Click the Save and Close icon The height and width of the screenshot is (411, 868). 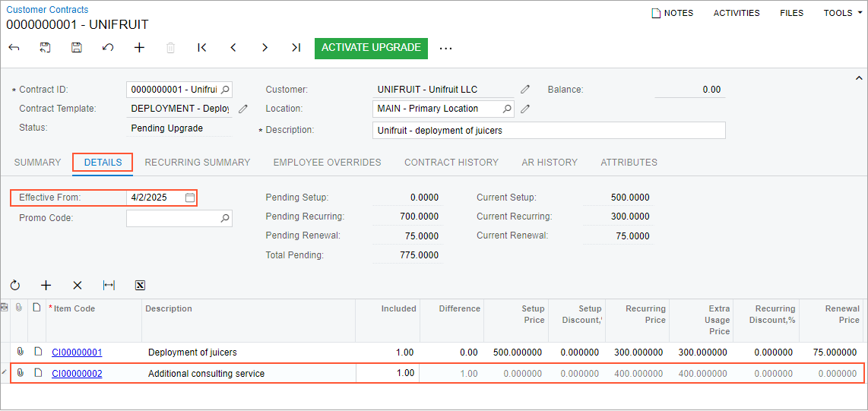pos(46,48)
